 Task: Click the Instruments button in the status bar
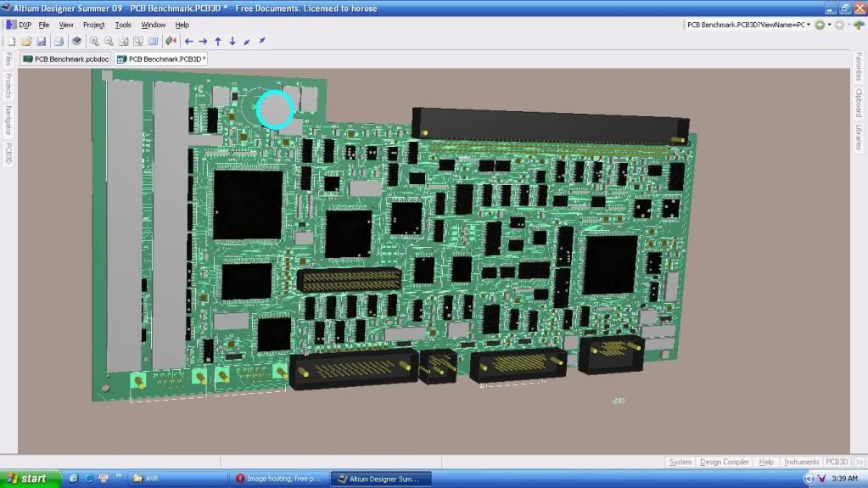[801, 462]
